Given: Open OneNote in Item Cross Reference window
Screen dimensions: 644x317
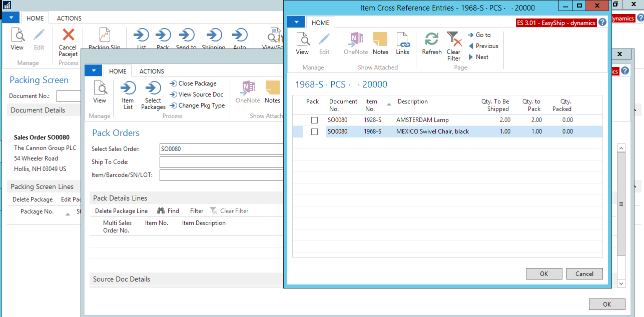Looking at the screenshot, I should [x=356, y=43].
